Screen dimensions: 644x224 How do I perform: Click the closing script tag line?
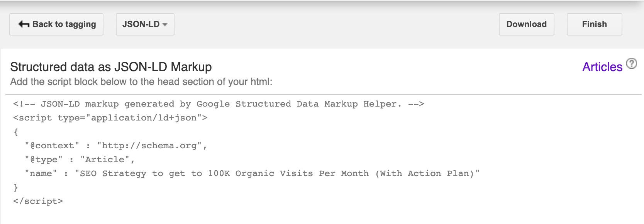38,201
